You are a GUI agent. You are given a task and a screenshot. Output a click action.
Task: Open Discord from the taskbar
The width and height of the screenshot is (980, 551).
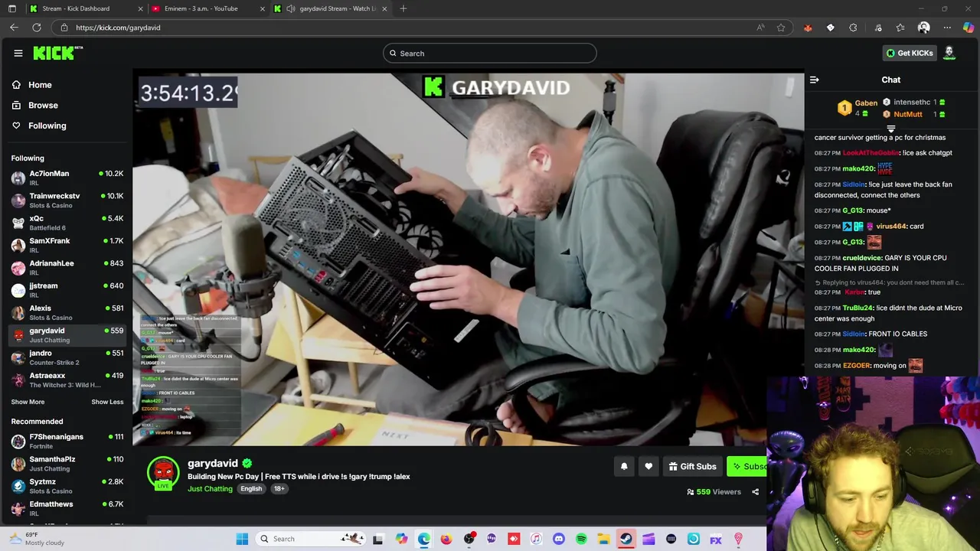point(559,539)
